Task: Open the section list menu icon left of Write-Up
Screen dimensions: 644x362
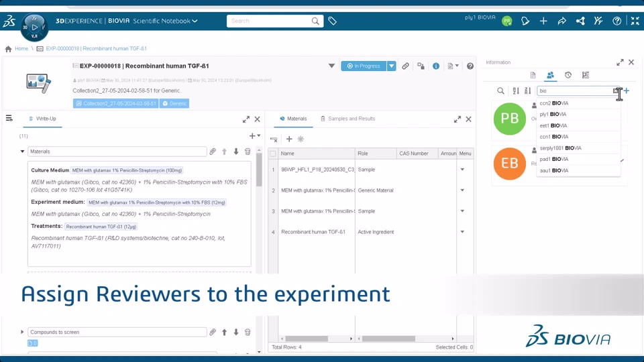Action: [9, 119]
